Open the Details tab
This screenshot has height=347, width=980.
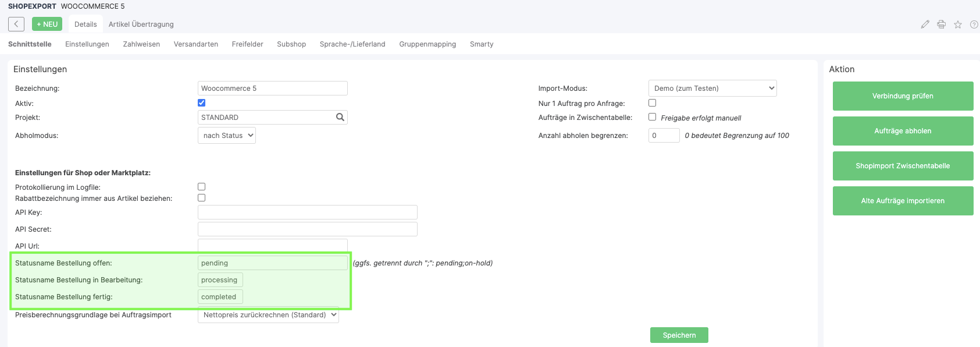click(x=85, y=24)
